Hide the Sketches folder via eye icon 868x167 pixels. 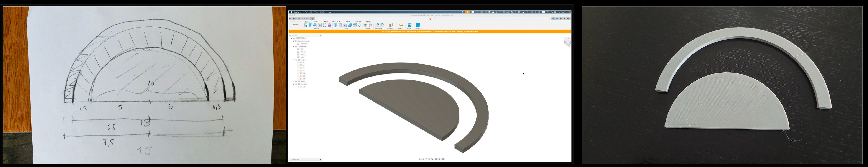(296, 84)
